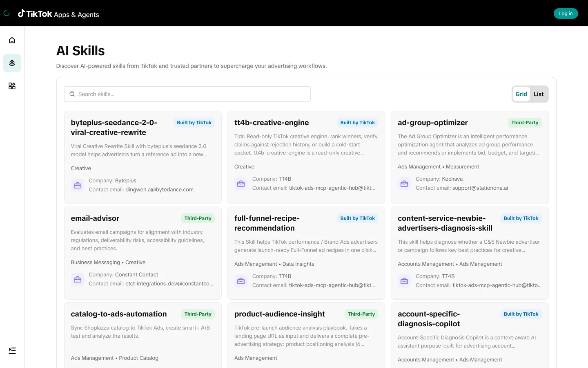The height and width of the screenshot is (368, 588).
Task: Click the Ad Group Optimizer description text
Action: (x=468, y=145)
